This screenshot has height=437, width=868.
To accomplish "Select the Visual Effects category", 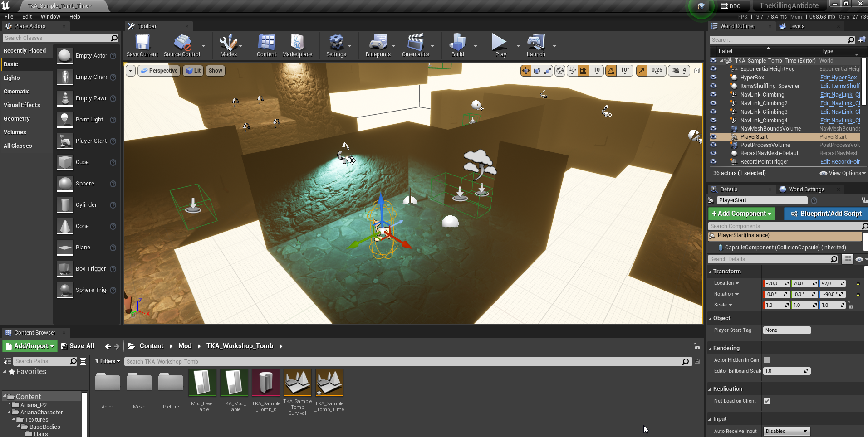I will point(22,105).
